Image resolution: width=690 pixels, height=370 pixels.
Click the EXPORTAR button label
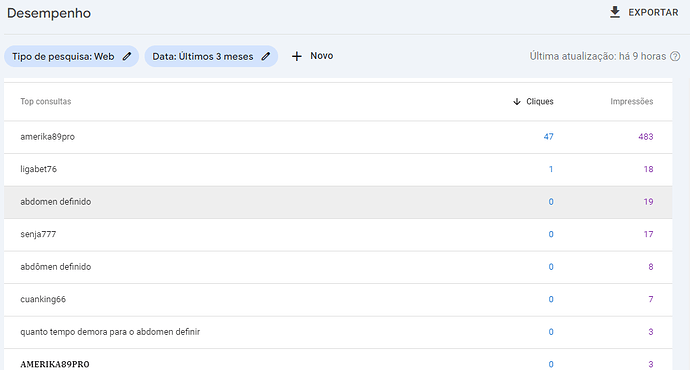click(653, 13)
